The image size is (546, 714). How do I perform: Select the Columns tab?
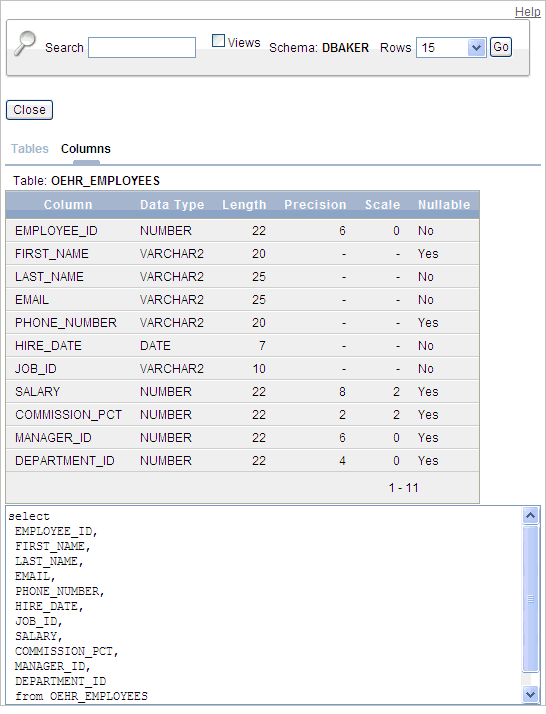86,149
